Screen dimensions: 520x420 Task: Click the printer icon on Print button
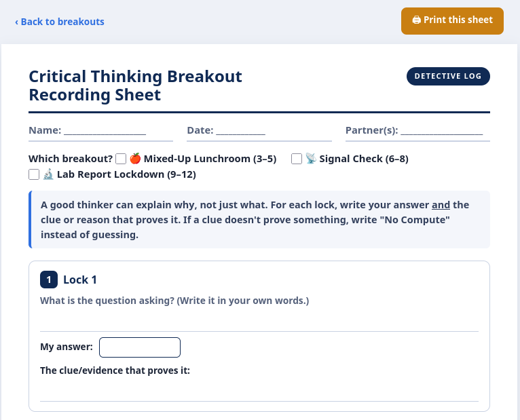tap(417, 20)
